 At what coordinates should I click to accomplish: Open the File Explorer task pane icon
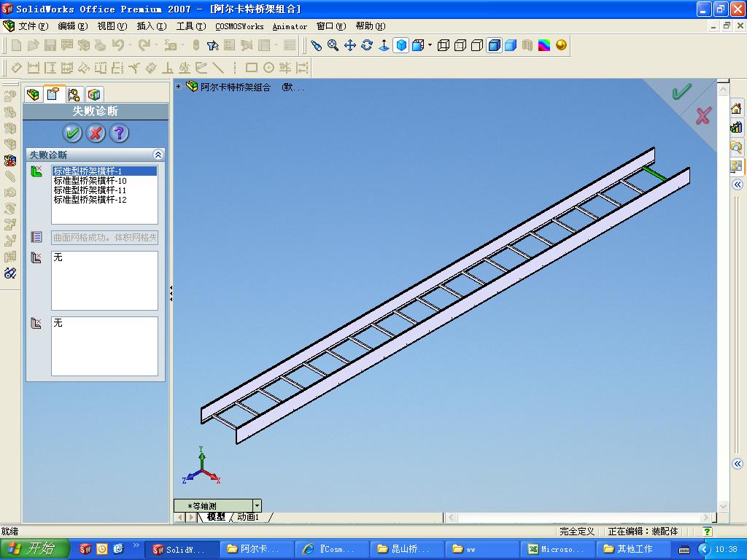737,146
